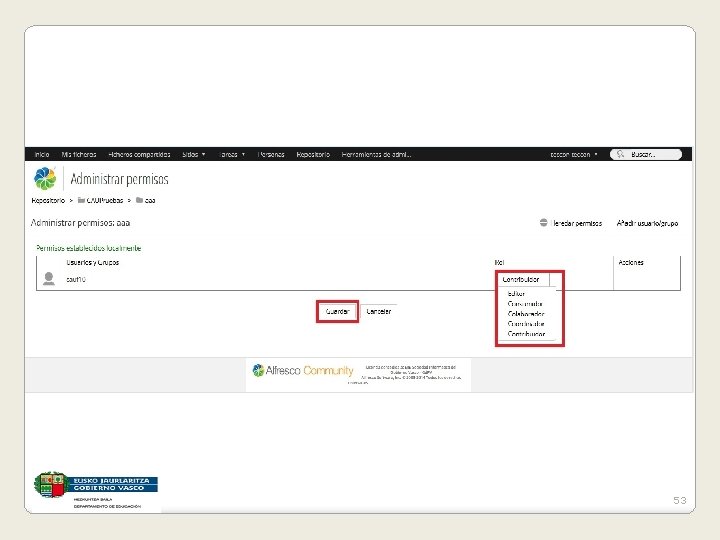Open Herramientas de admi... in the top bar

click(x=377, y=154)
